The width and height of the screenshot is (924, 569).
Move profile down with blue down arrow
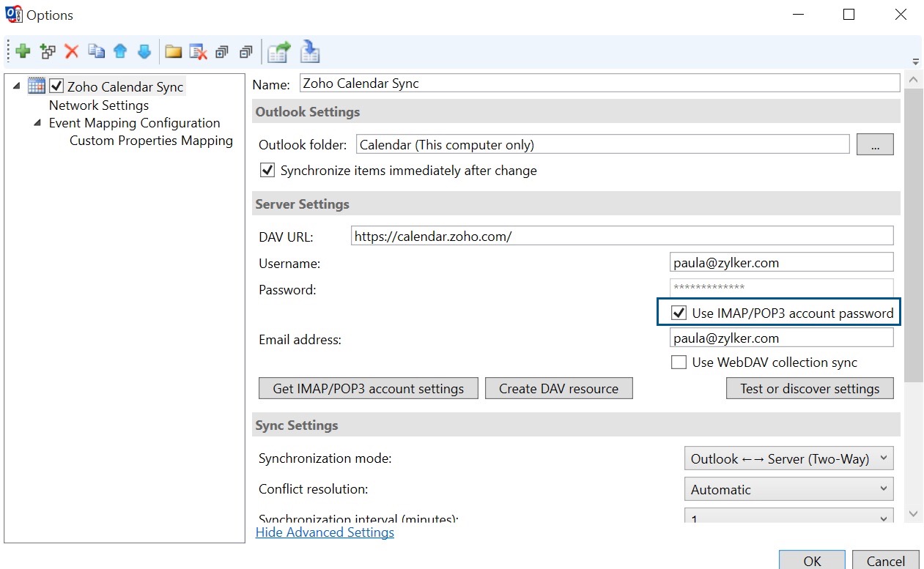[144, 51]
